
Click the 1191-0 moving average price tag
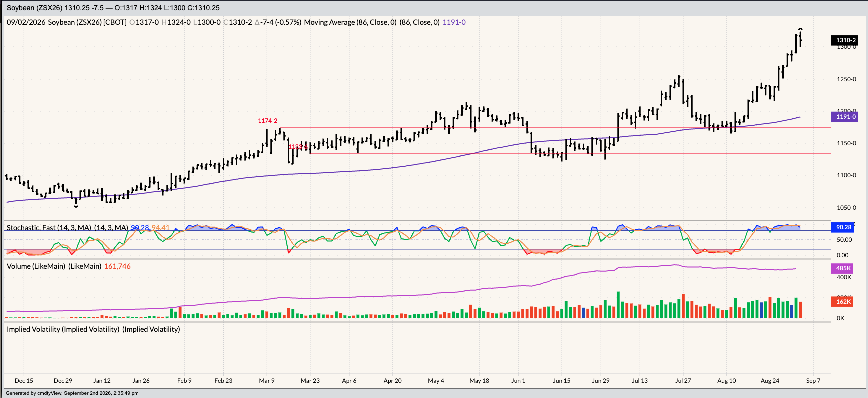point(845,117)
